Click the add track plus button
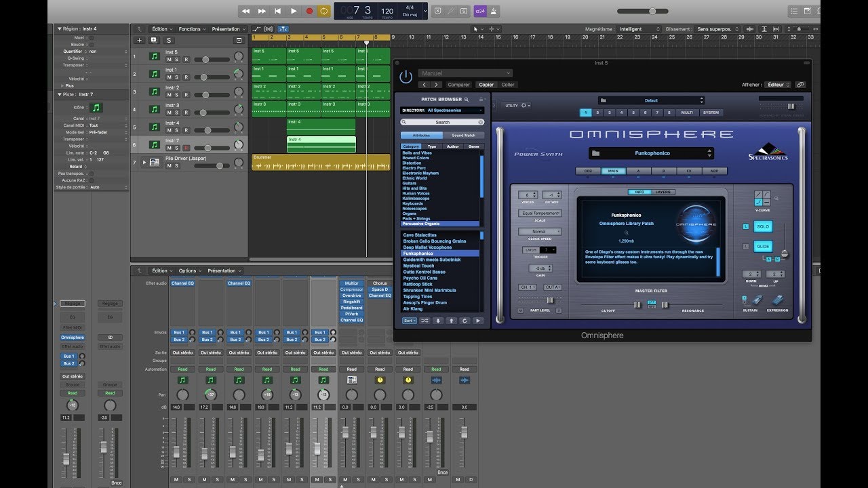This screenshot has height=488, width=868. pos(140,41)
